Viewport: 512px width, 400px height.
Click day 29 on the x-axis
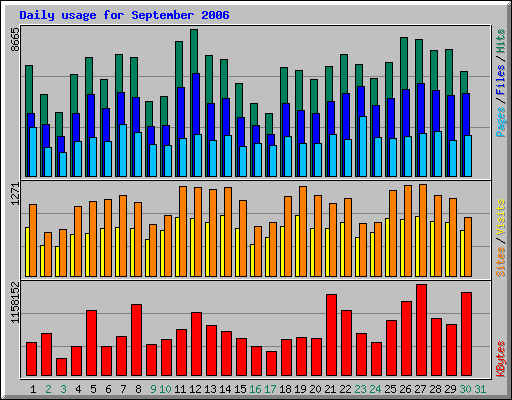pos(450,389)
